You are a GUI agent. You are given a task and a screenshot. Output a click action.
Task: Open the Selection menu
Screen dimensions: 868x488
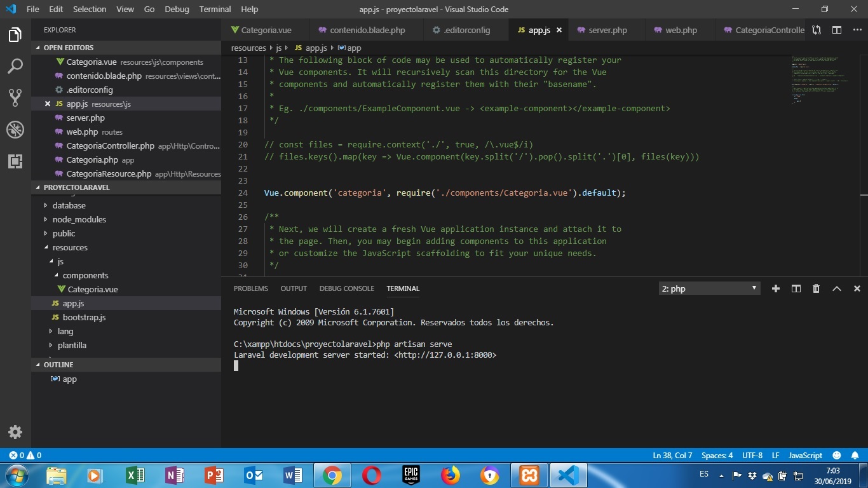tap(90, 9)
